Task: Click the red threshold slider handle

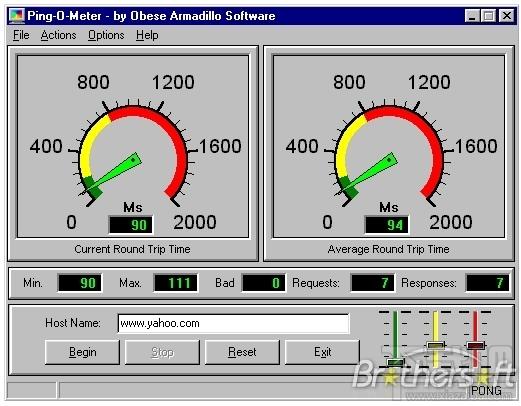Action: click(x=475, y=345)
